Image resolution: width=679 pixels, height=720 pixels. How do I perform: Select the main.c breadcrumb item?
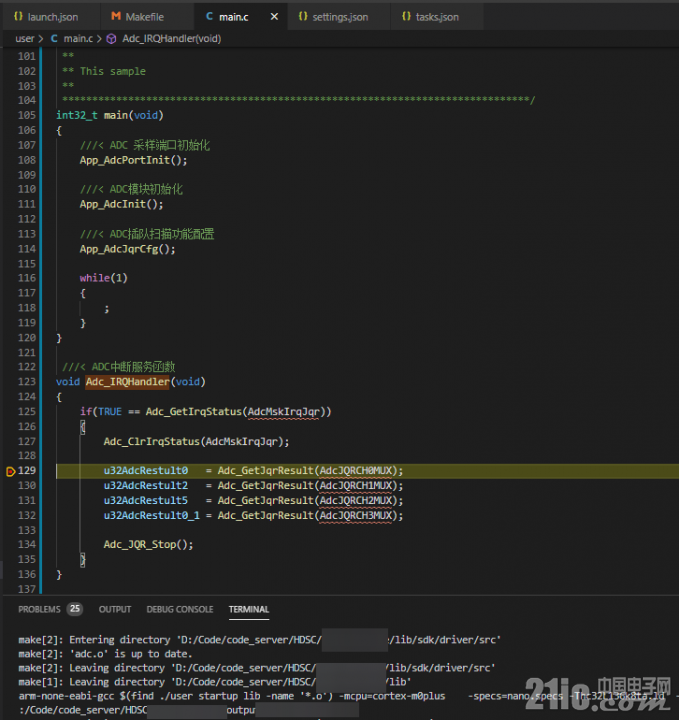(x=78, y=39)
